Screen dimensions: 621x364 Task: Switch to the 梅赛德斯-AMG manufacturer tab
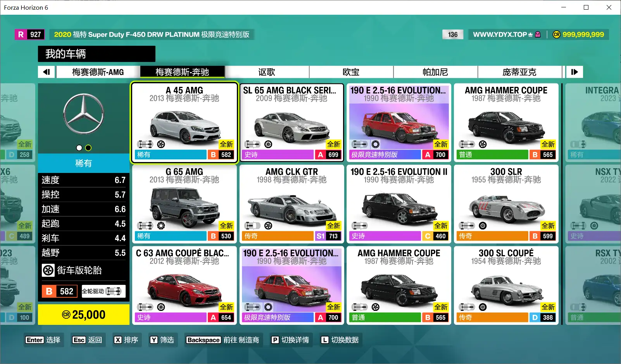pos(98,72)
